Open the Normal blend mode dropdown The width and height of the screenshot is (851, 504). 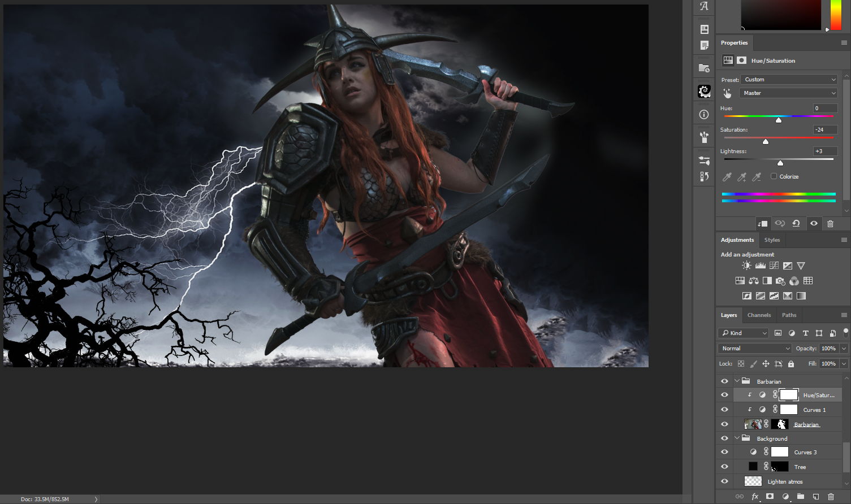(754, 349)
